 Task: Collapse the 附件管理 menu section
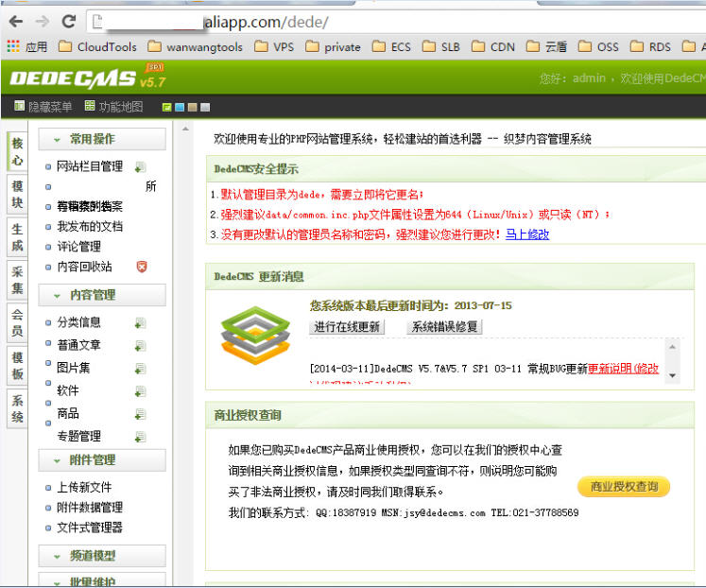102,460
